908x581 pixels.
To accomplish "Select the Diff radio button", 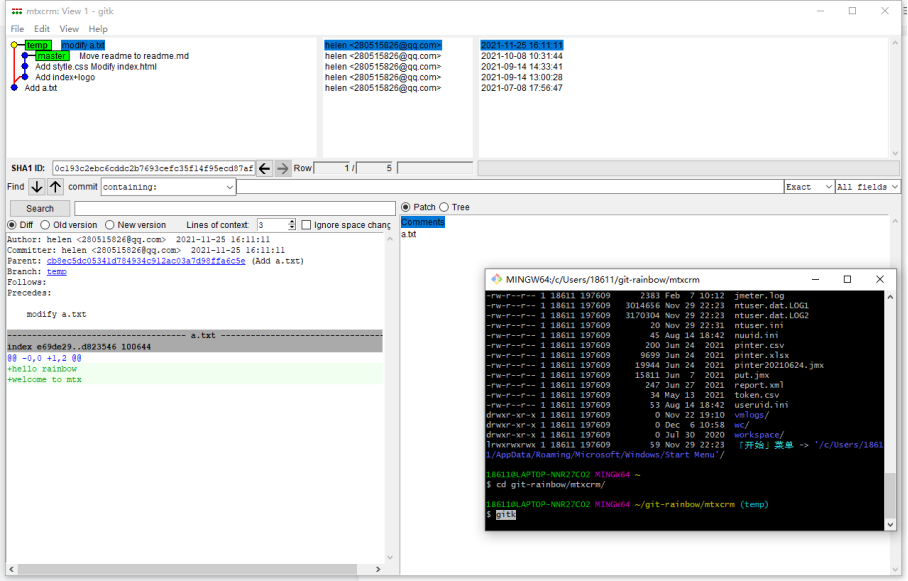I will click(12, 225).
